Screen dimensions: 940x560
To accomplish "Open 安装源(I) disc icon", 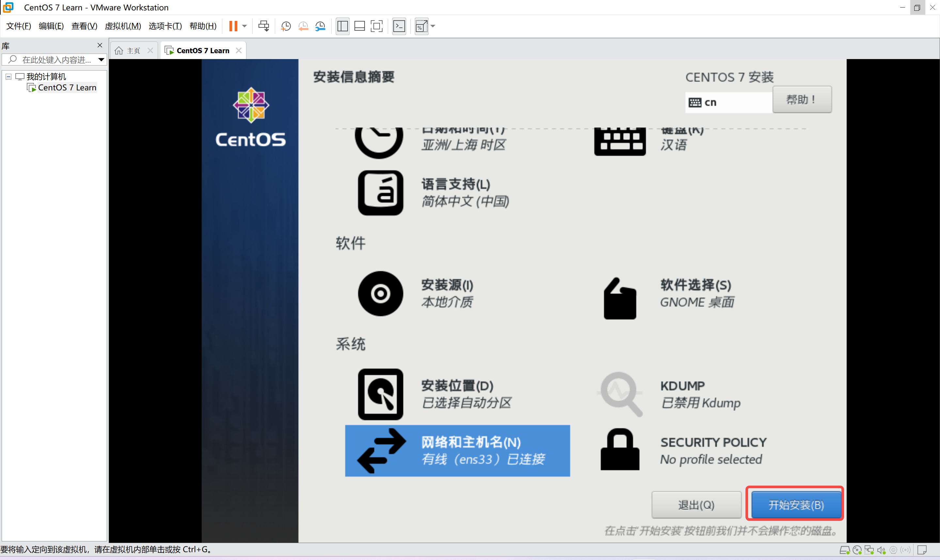I will [380, 294].
